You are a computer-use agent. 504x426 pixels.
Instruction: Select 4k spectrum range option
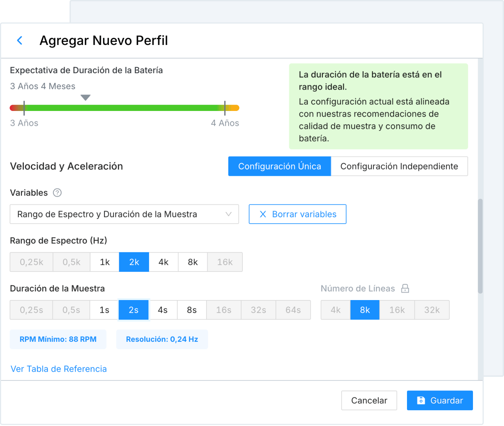(x=163, y=262)
